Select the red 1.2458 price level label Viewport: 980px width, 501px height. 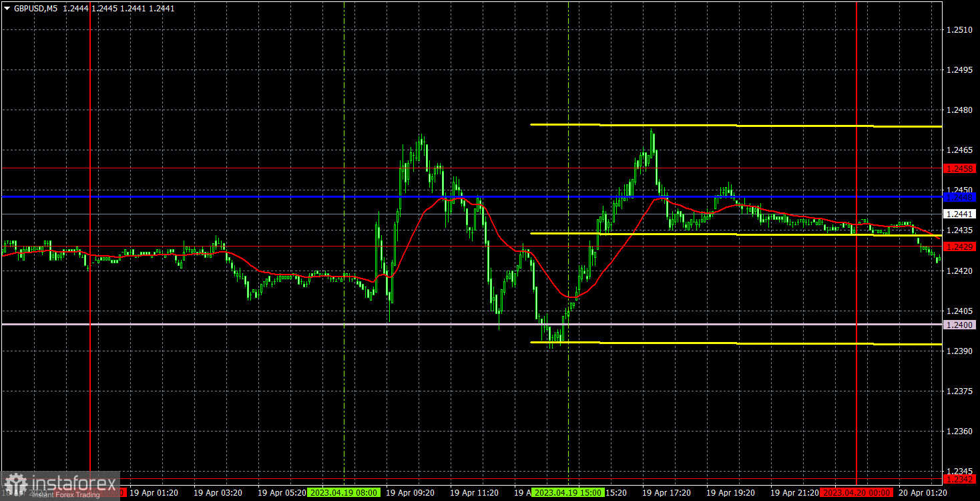tap(961, 168)
